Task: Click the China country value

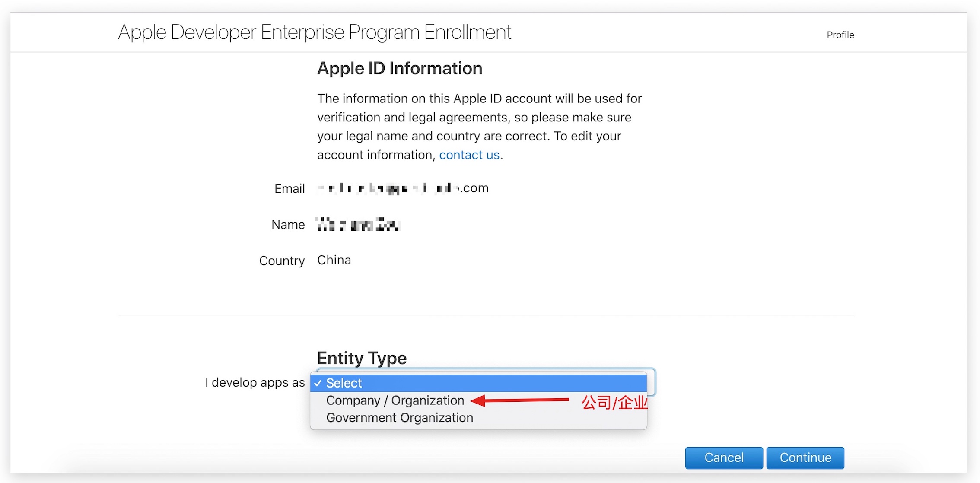Action: 334,260
